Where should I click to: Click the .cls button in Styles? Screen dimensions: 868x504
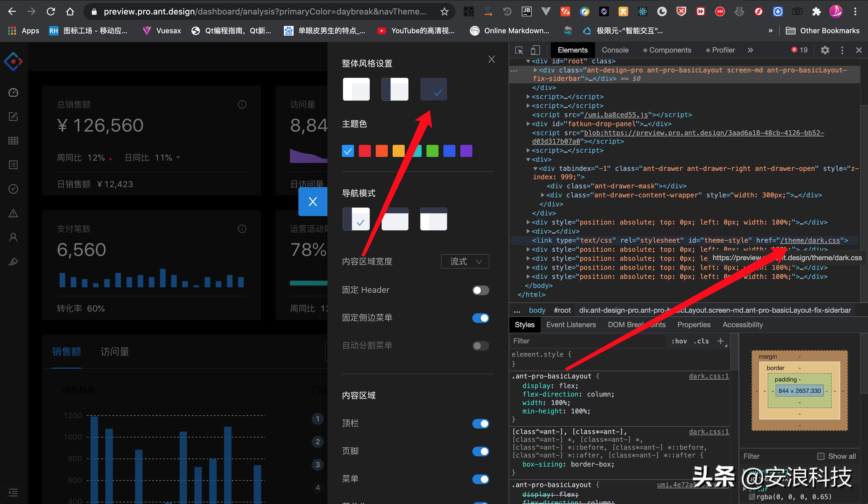701,341
